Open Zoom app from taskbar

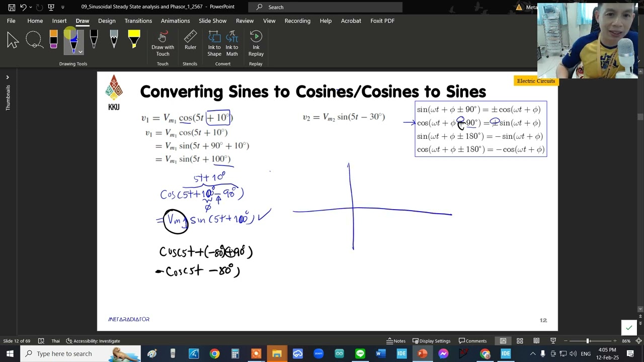tap(318, 354)
